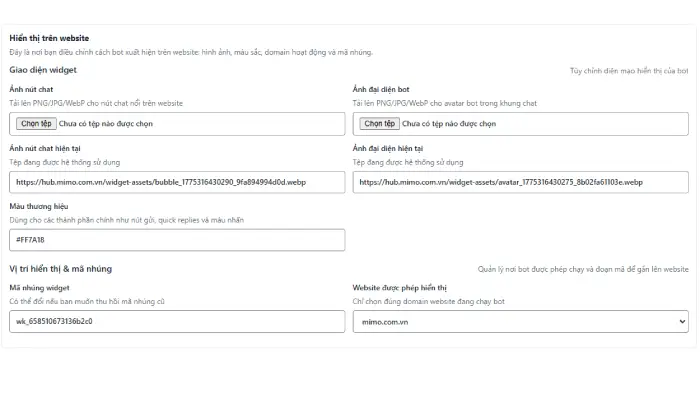Screen dimensions: 700x411
Task: Click the "Hiển thị trên website" heading
Action: 49,38
